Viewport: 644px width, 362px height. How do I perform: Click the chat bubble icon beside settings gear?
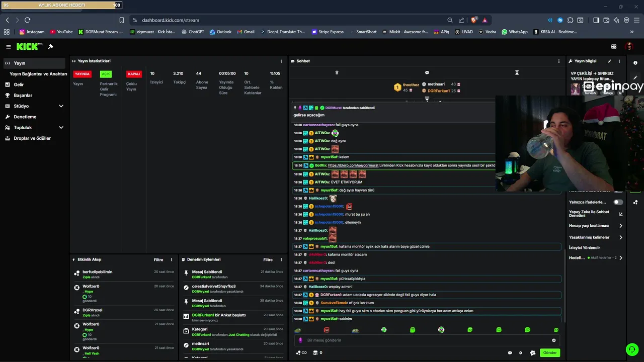pyautogui.click(x=510, y=353)
